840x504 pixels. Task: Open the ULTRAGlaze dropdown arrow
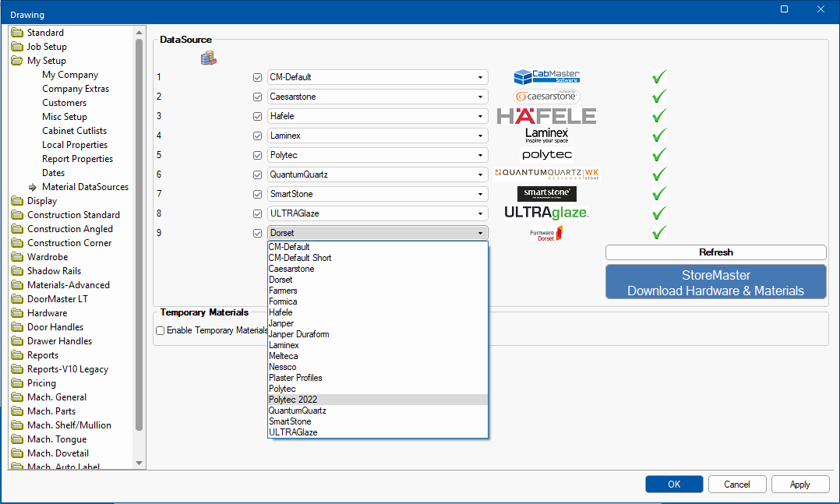pyautogui.click(x=481, y=213)
